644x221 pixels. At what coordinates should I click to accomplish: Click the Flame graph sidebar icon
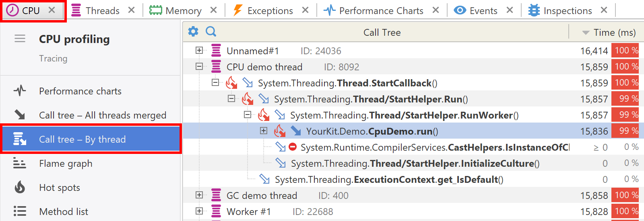click(x=20, y=163)
